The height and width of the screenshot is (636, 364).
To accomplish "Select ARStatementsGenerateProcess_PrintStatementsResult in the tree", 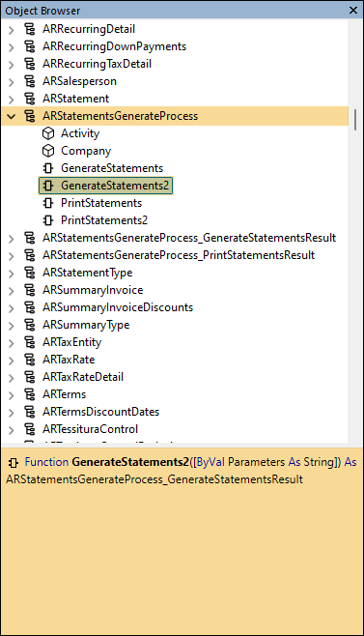I will point(179,255).
